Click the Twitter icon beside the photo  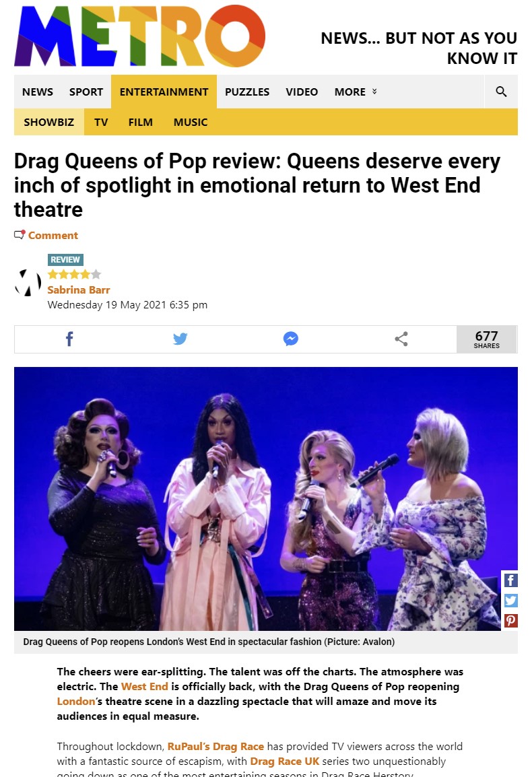pos(510,601)
